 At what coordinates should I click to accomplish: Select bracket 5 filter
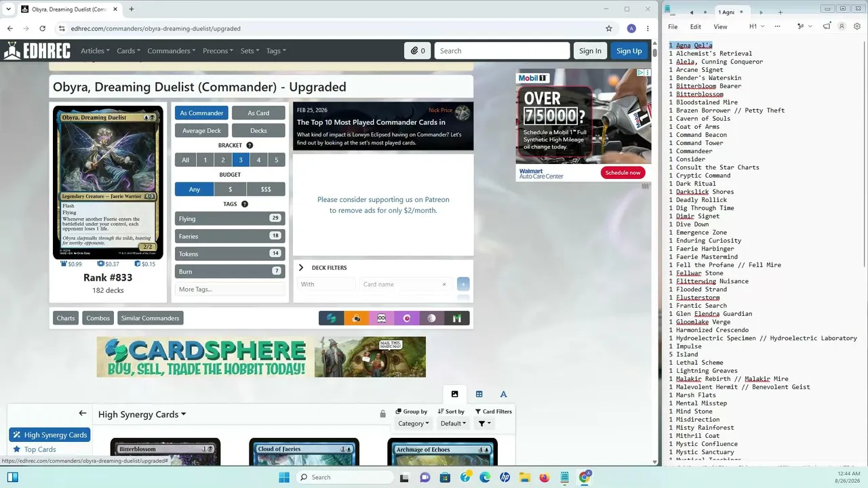click(x=276, y=160)
